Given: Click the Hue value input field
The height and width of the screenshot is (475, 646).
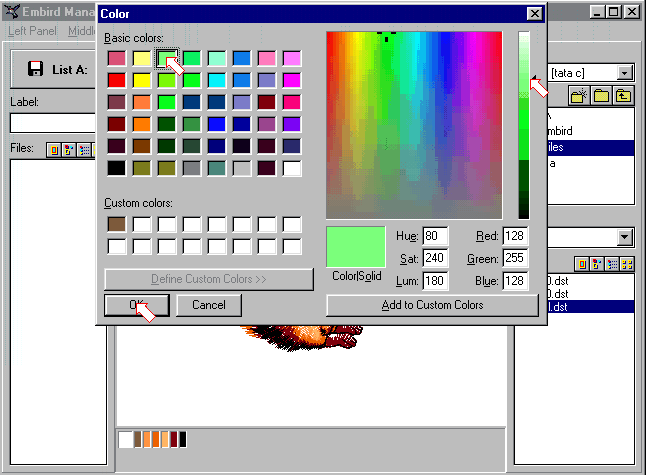Looking at the screenshot, I should (434, 237).
